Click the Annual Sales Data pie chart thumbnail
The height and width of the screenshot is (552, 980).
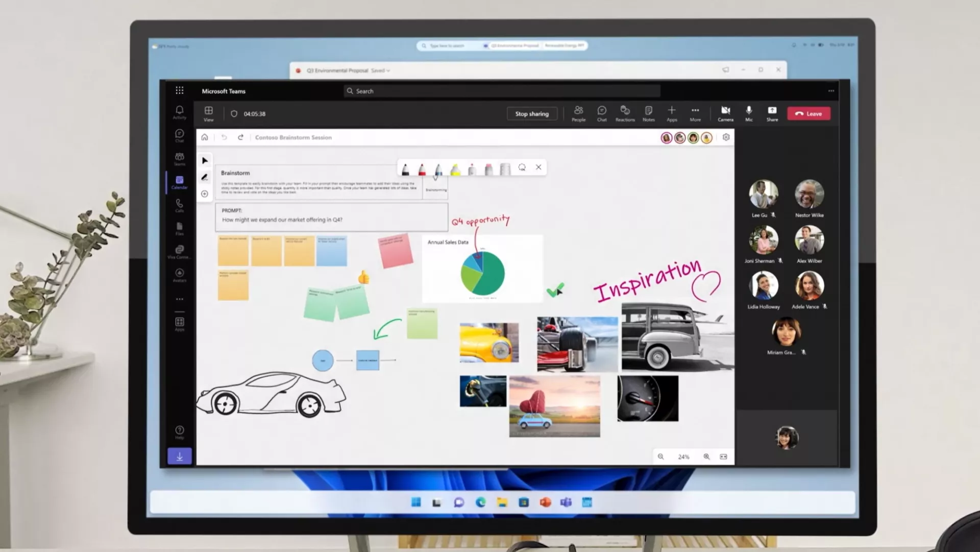click(482, 269)
